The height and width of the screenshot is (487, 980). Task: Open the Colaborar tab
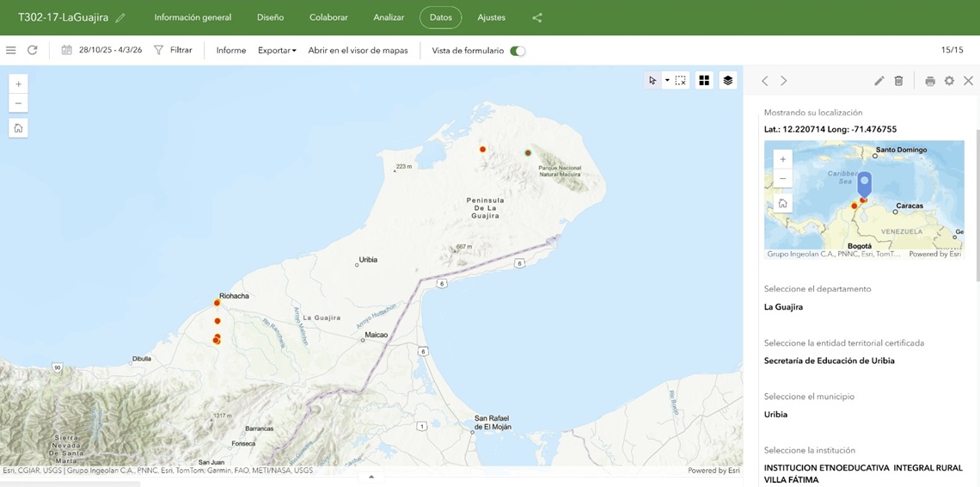[328, 17]
